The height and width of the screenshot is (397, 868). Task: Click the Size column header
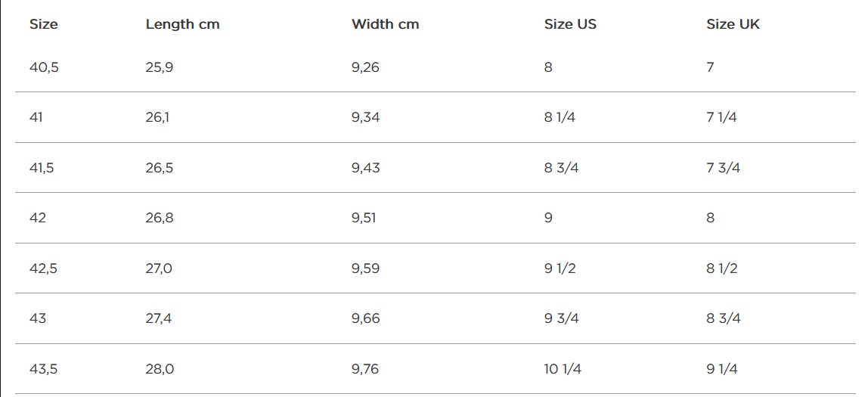tap(44, 24)
